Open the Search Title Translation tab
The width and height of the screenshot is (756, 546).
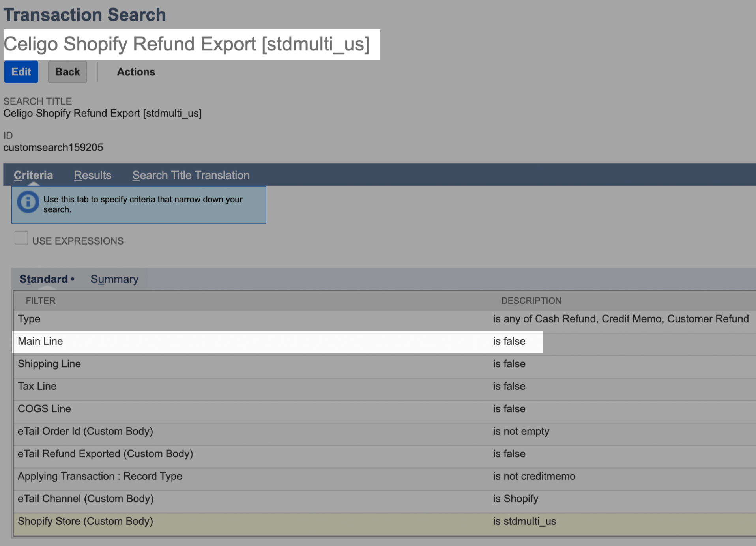point(191,175)
